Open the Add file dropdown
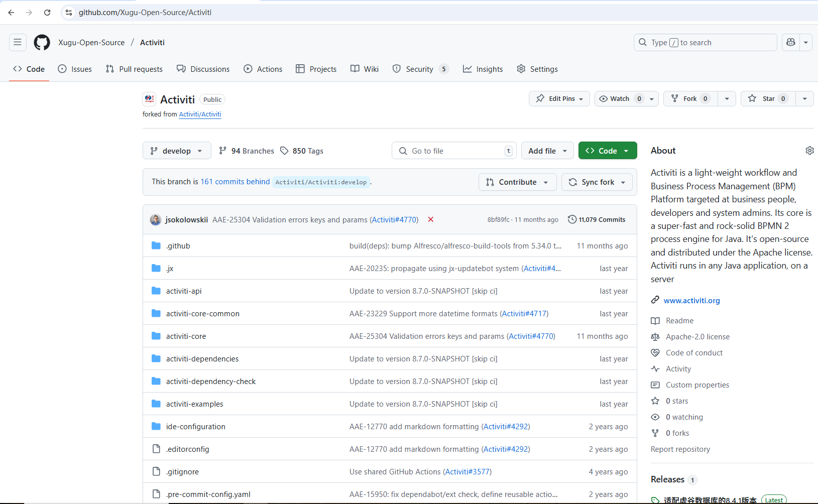 pyautogui.click(x=547, y=151)
